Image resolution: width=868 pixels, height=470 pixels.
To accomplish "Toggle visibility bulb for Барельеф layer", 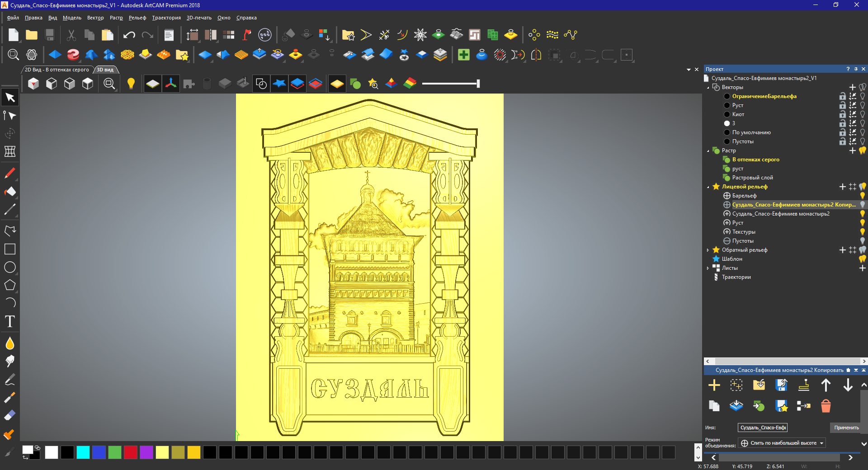I will coord(862,196).
